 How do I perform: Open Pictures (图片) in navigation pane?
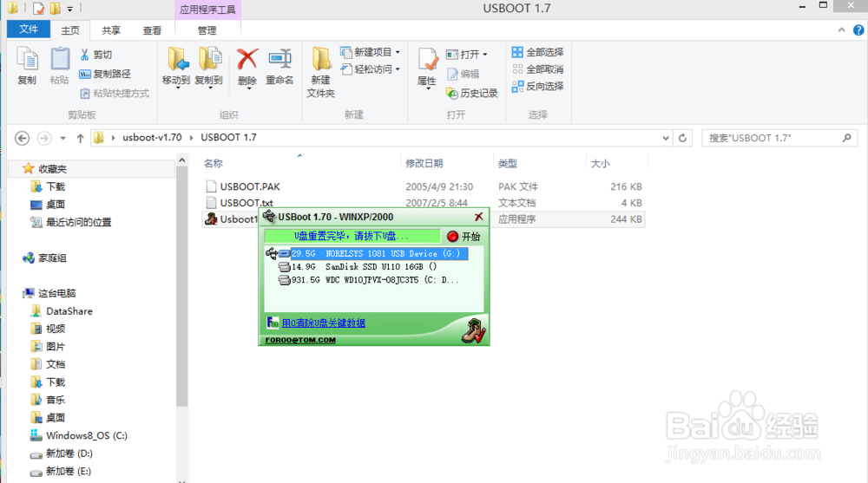(x=55, y=346)
